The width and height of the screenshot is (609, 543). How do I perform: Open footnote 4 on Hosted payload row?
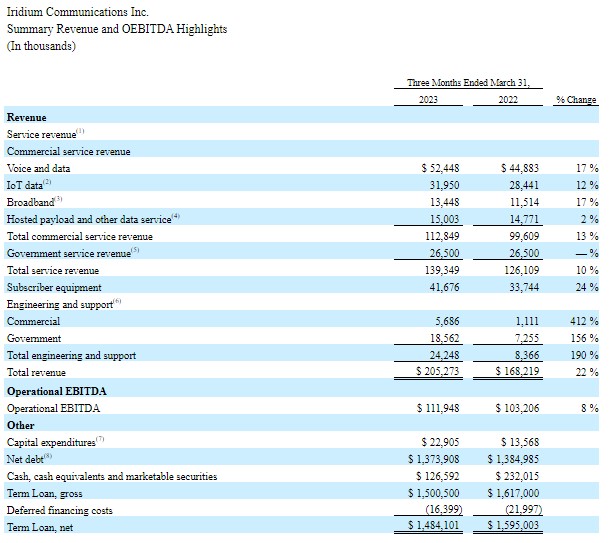[176, 217]
